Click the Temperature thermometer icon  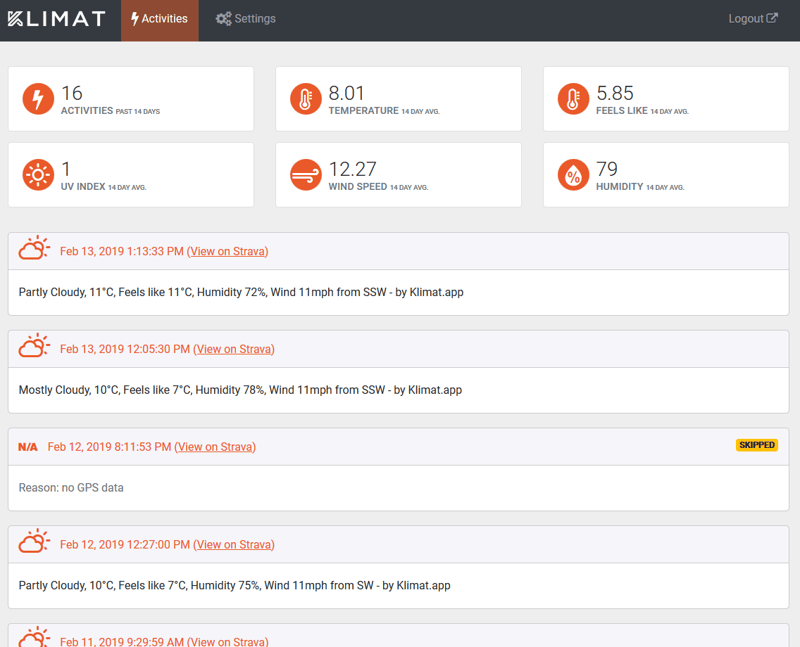tap(306, 98)
